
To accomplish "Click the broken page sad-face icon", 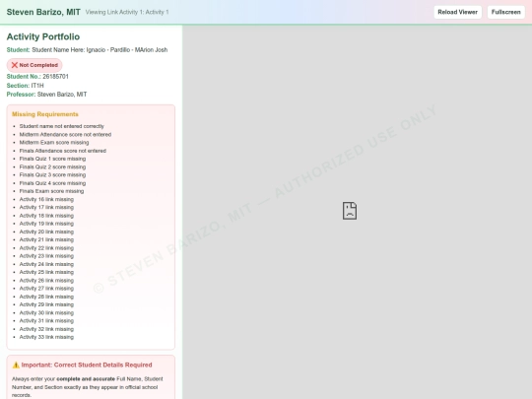I will (350, 211).
